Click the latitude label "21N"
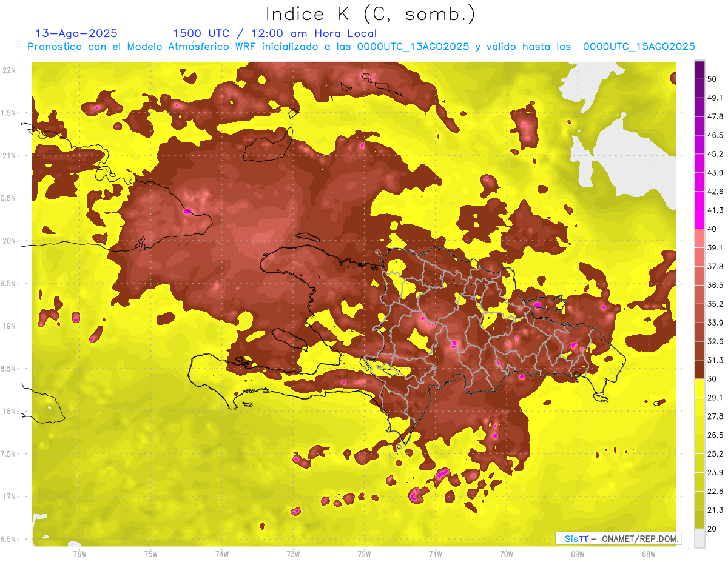 (9, 155)
